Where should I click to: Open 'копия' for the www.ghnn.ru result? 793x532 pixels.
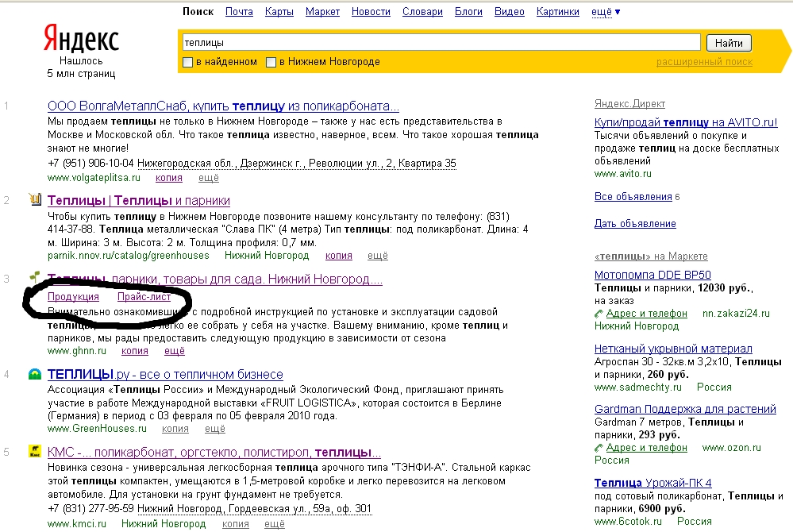point(135,350)
